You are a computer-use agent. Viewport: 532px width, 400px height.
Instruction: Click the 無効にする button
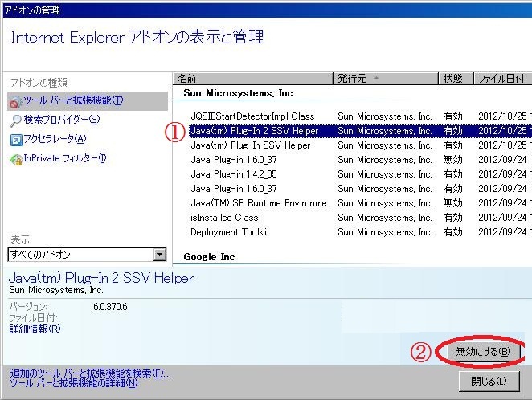pyautogui.click(x=482, y=352)
